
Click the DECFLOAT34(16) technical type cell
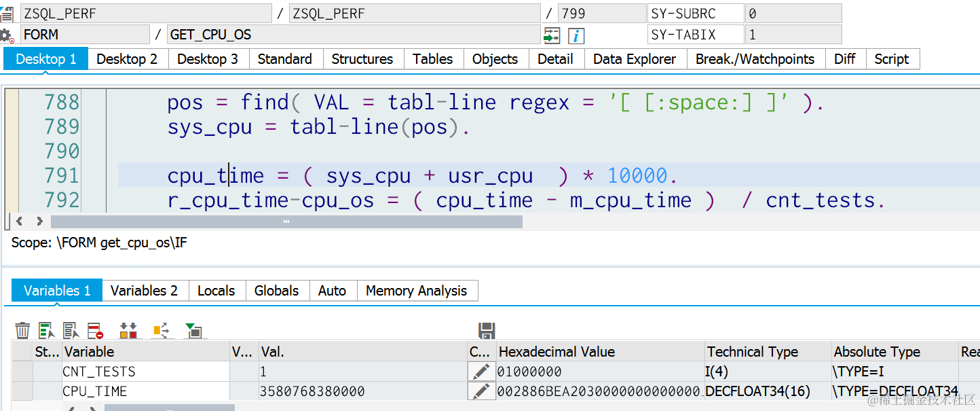[x=768, y=391]
